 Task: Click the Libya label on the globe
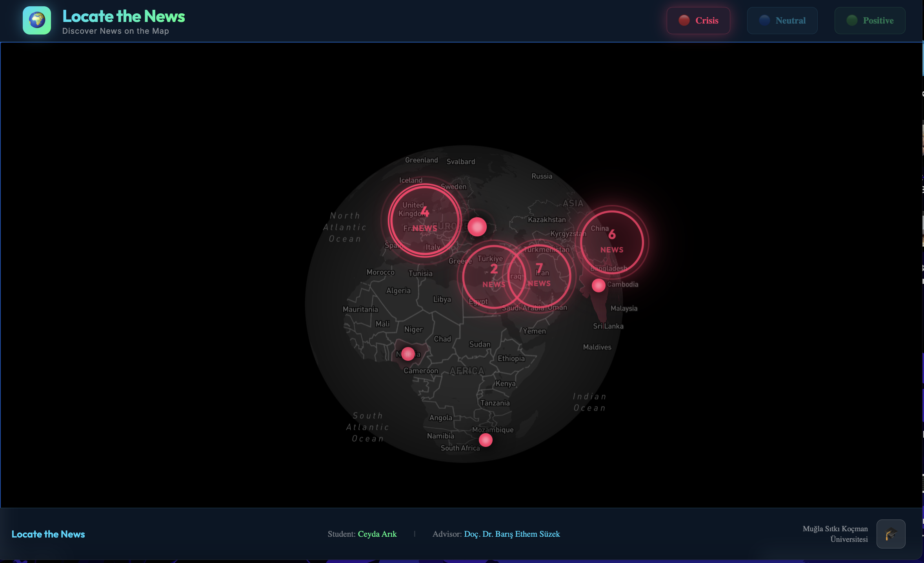[442, 299]
